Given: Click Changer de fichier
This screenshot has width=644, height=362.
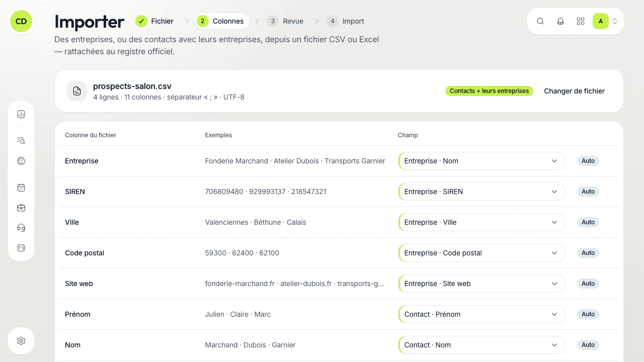Looking at the screenshot, I should click(x=574, y=91).
